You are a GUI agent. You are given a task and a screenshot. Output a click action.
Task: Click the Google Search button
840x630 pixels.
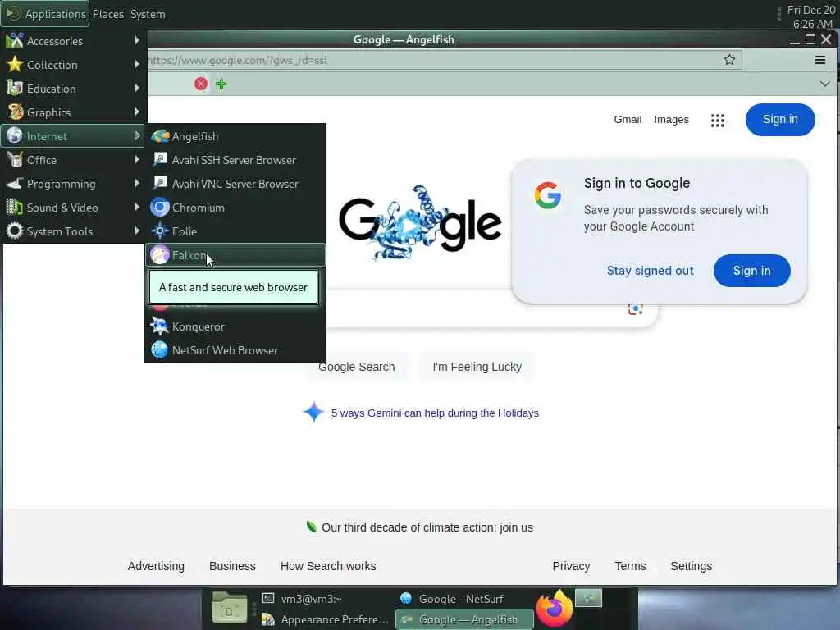pyautogui.click(x=356, y=367)
